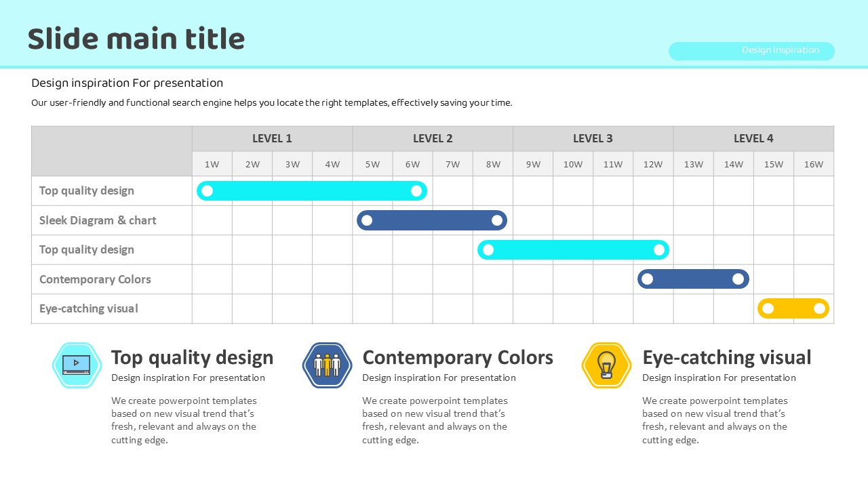Click the yellow Eye-catching visual timeline bar
Image resolution: width=868 pixels, height=488 pixels.
click(793, 309)
